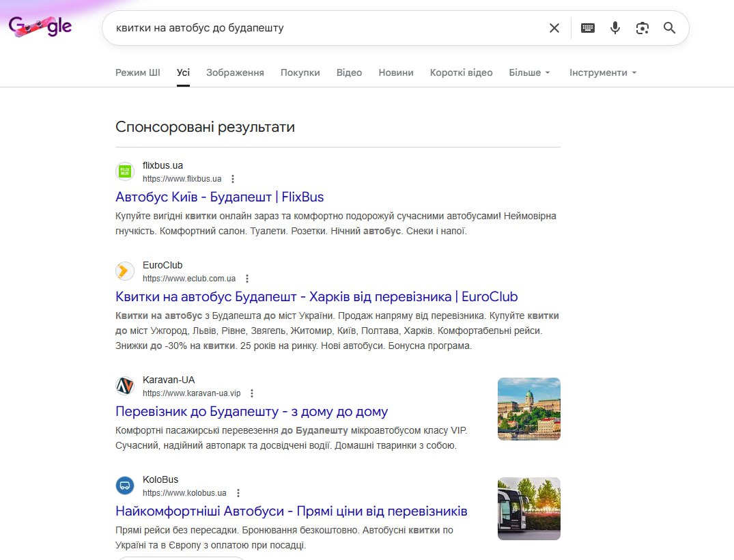Click the magnifying glass search button
This screenshot has height=560, width=734.
click(x=669, y=28)
